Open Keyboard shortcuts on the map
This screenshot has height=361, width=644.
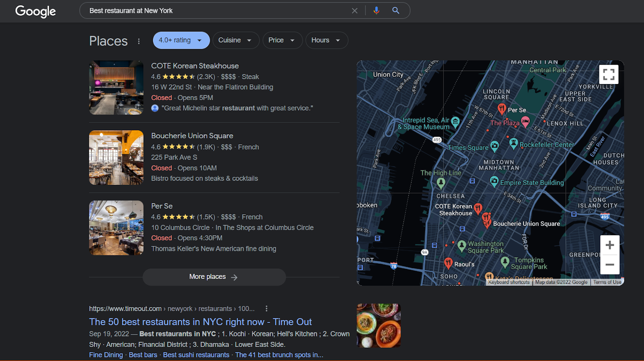tap(509, 282)
